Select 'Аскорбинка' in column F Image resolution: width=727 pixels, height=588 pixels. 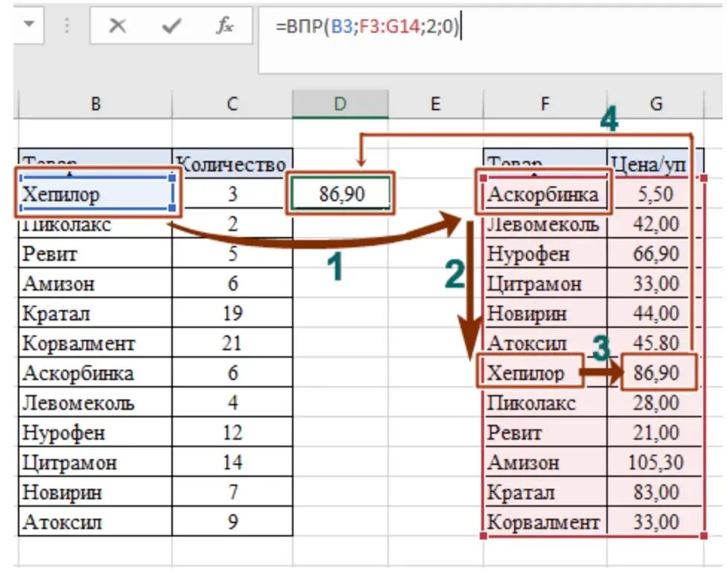(x=545, y=193)
